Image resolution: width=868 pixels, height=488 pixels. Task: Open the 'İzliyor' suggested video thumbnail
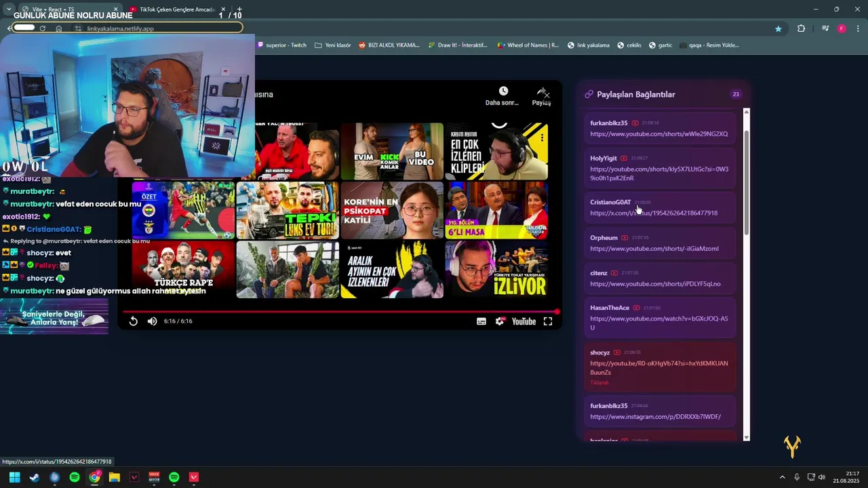tap(496, 270)
